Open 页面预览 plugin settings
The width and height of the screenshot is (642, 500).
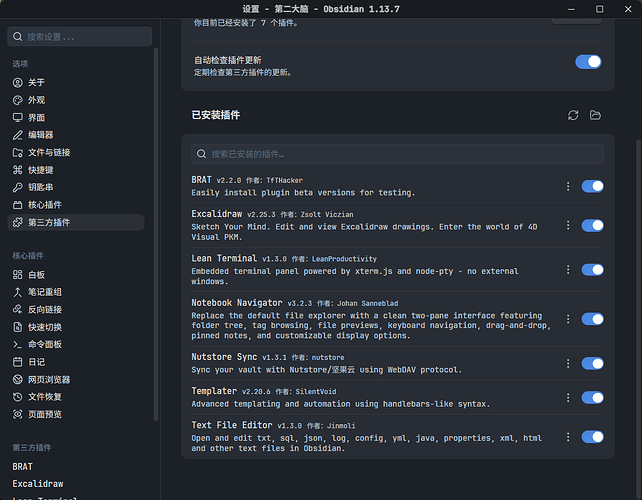click(x=76, y=414)
